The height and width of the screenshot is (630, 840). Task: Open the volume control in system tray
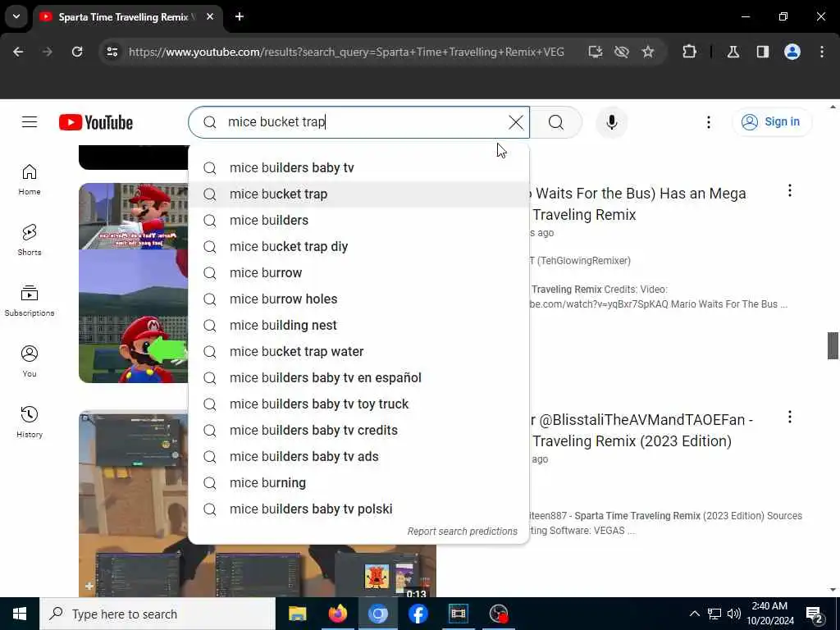click(734, 614)
